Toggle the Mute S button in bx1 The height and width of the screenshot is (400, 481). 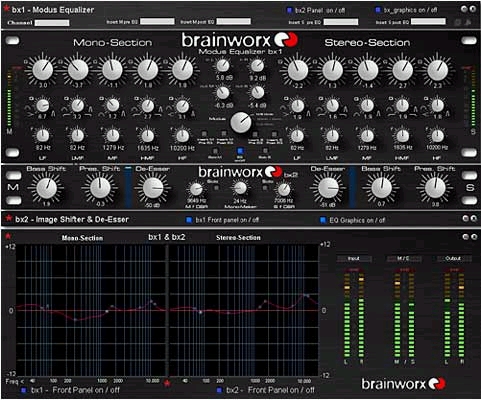(x=265, y=151)
